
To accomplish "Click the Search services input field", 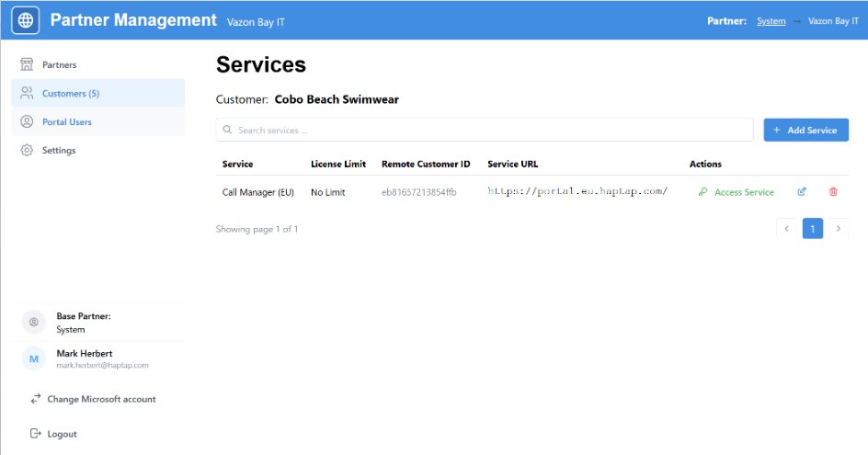I will click(484, 131).
